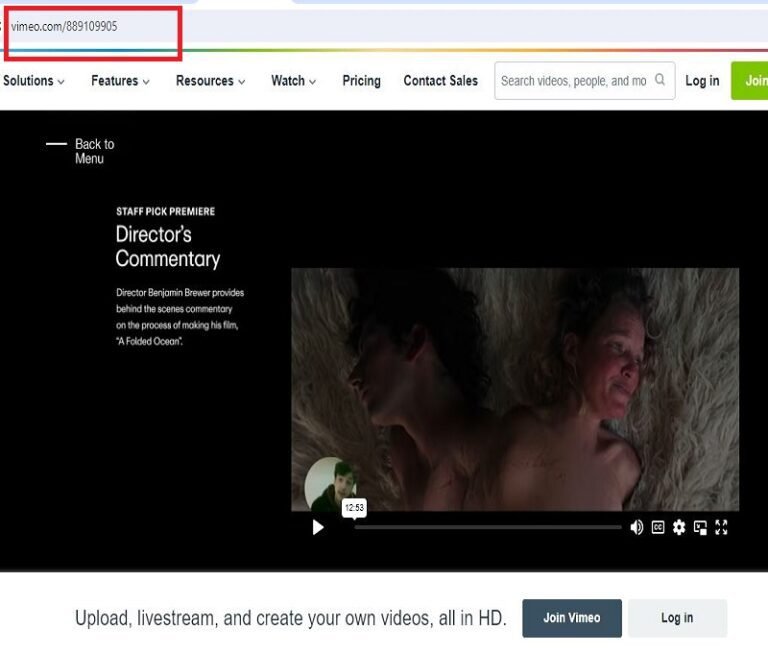This screenshot has width=768, height=653.
Task: Play the Director's Commentary video
Action: point(318,527)
